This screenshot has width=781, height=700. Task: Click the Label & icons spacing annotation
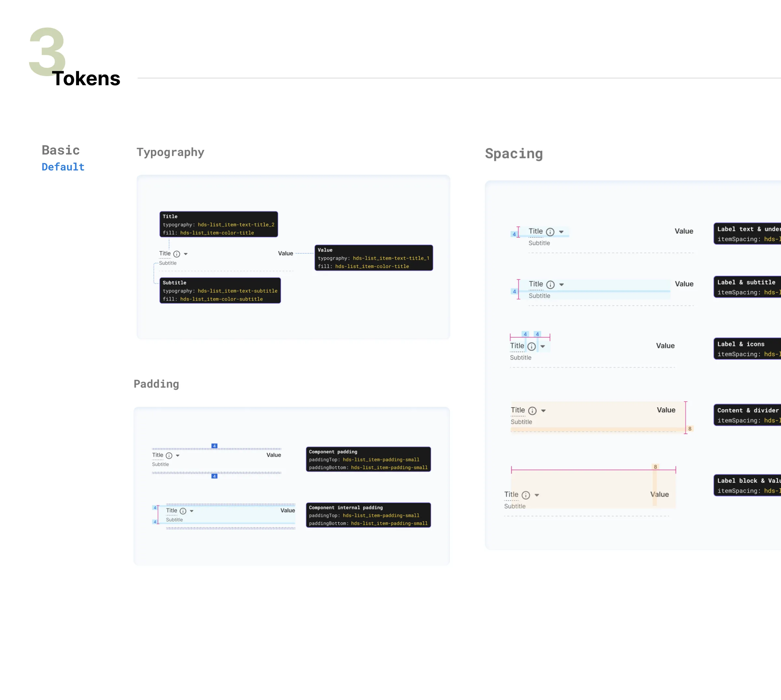[747, 349]
